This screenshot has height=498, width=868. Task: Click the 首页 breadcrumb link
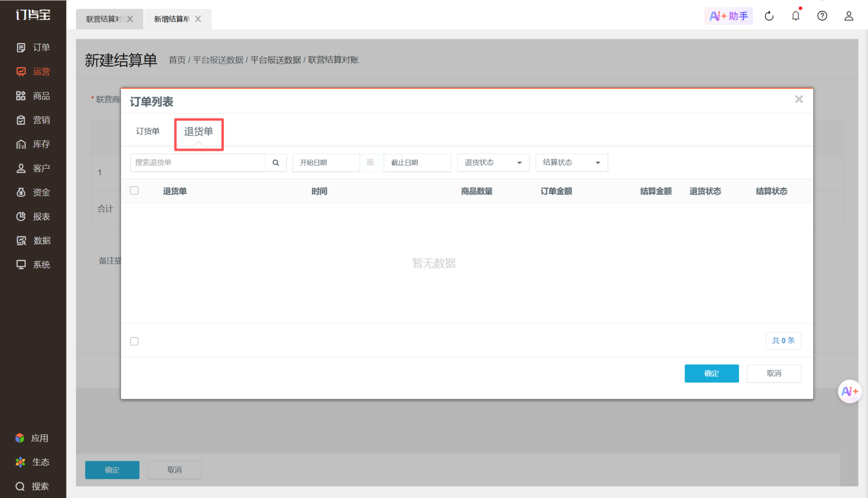[x=177, y=60]
